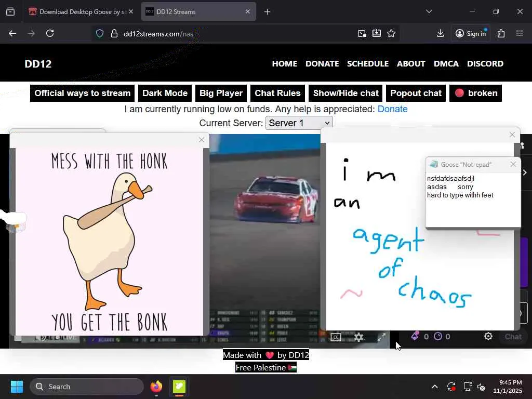Click the Goose Not-epad title bar icon
The width and height of the screenshot is (532, 399).
pos(434,165)
